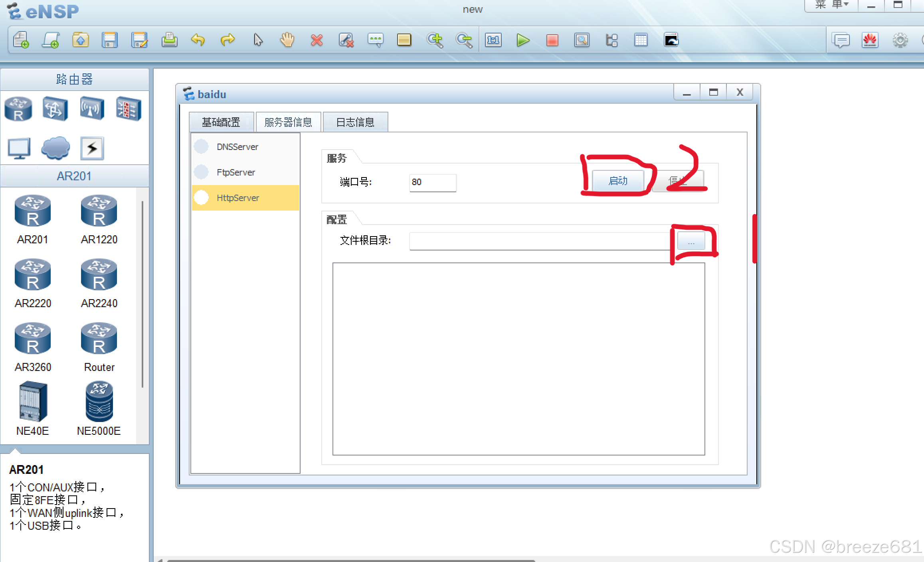Image resolution: width=924 pixels, height=562 pixels.
Task: Click the router device list scrollbar
Action: (x=142, y=295)
